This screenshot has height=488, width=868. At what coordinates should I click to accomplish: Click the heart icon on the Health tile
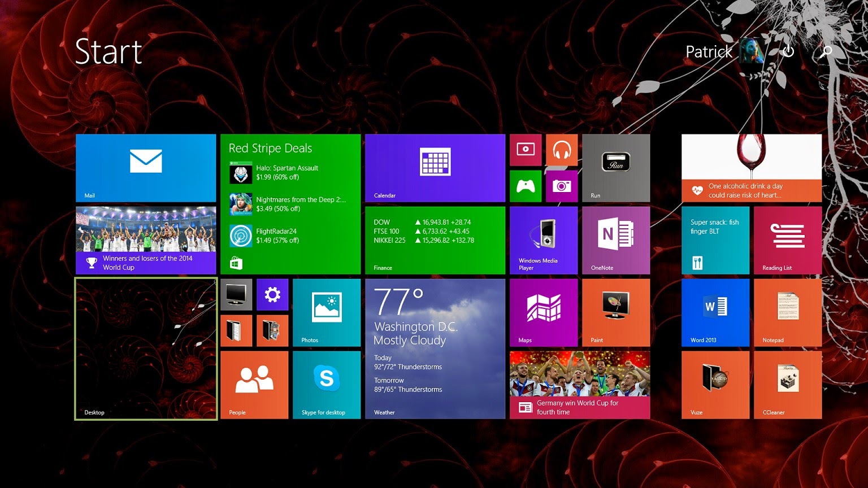pyautogui.click(x=697, y=190)
